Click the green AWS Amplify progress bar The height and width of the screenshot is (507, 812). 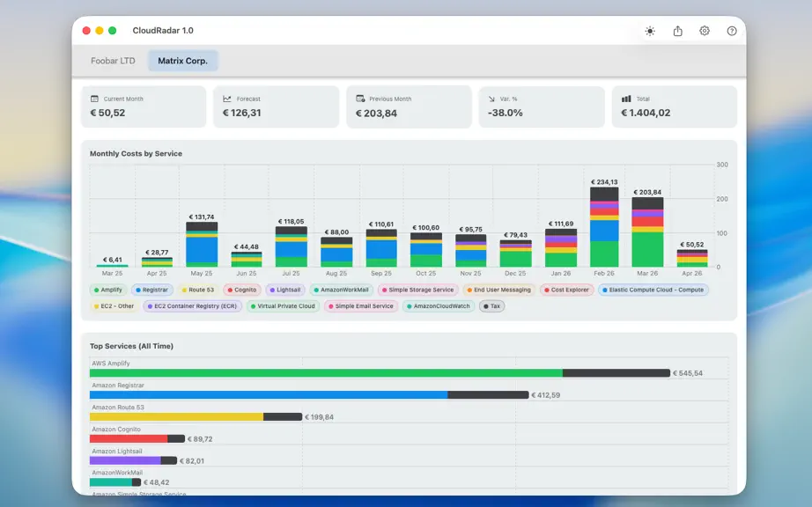326,373
